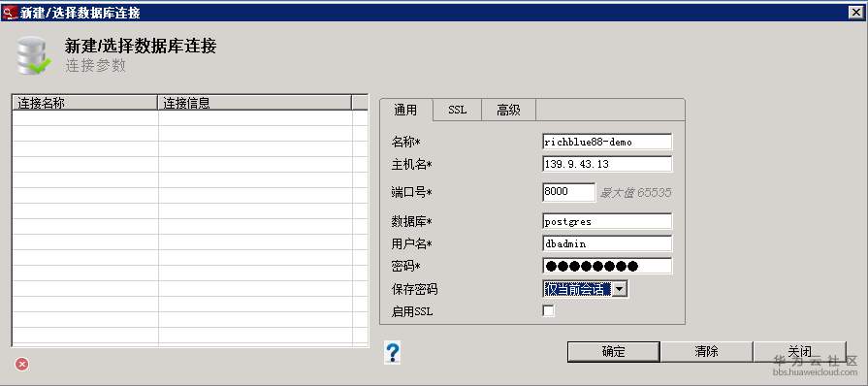868x386 pixels.
Task: Click the 用户名 field showing dbadmin
Action: (607, 243)
